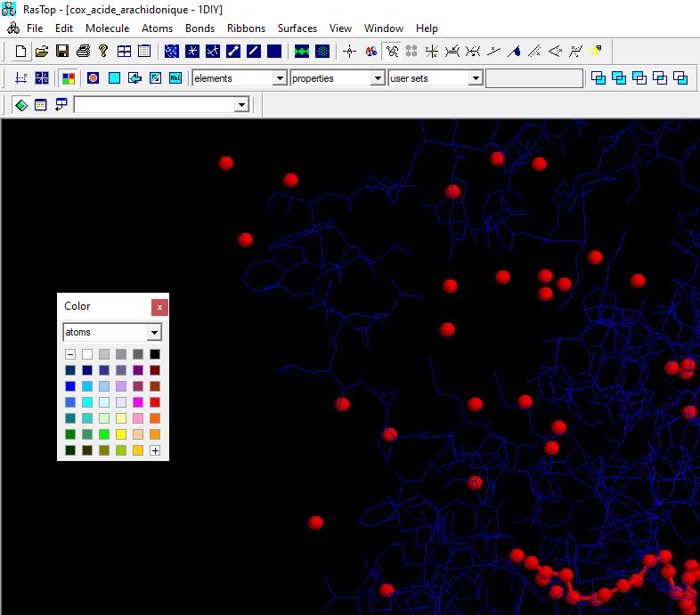This screenshot has width=700, height=615.
Task: Pick the bright yellow color swatch
Action: (x=121, y=434)
